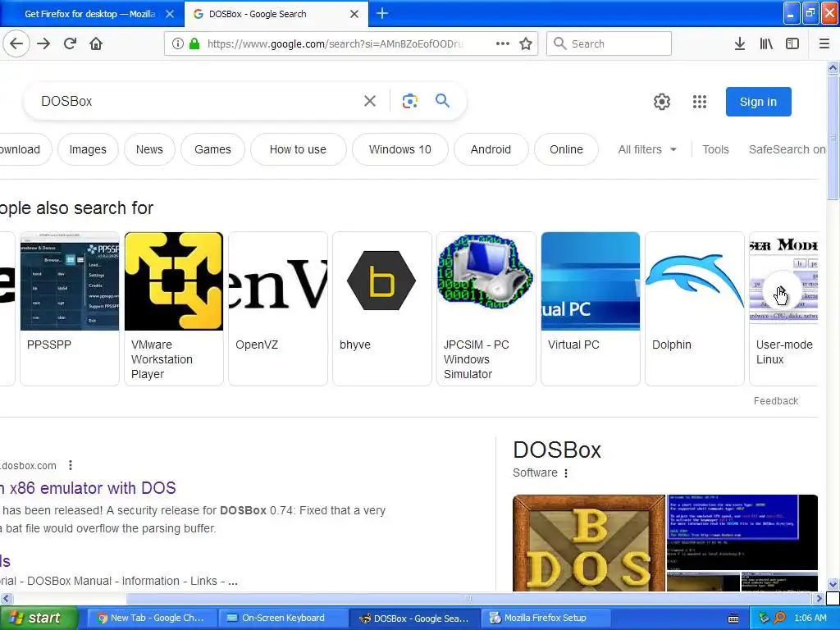Image resolution: width=840 pixels, height=630 pixels.
Task: Open page actions three-dot menu
Action: pyautogui.click(x=503, y=43)
